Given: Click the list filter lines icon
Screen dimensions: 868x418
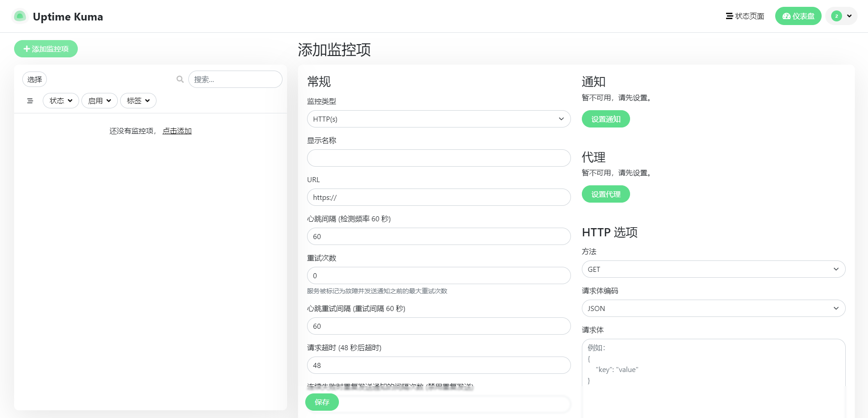Looking at the screenshot, I should pyautogui.click(x=30, y=101).
